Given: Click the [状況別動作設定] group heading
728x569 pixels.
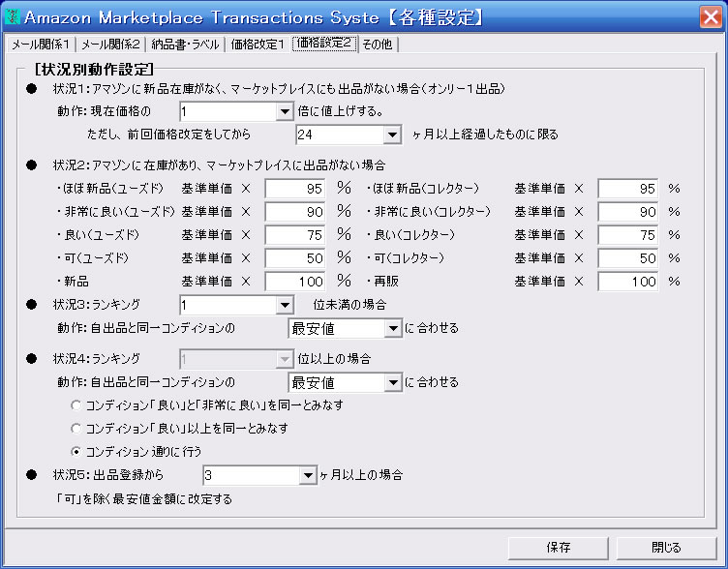Looking at the screenshot, I should pos(94,70).
